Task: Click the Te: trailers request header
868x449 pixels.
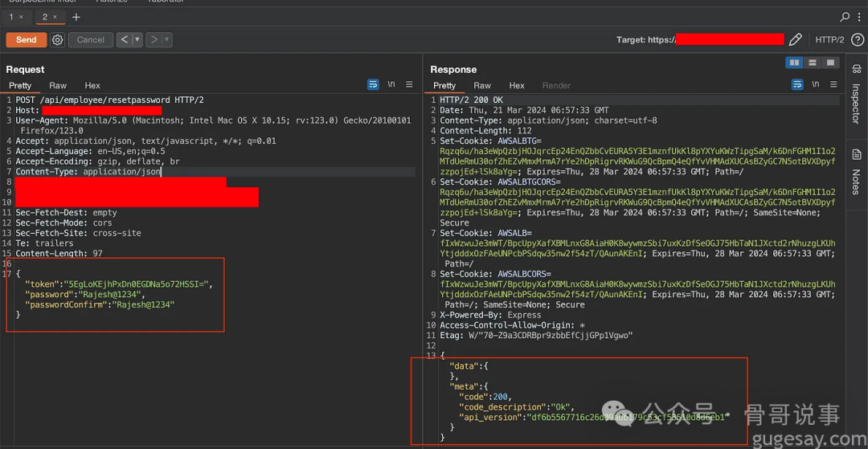Action: click(44, 243)
